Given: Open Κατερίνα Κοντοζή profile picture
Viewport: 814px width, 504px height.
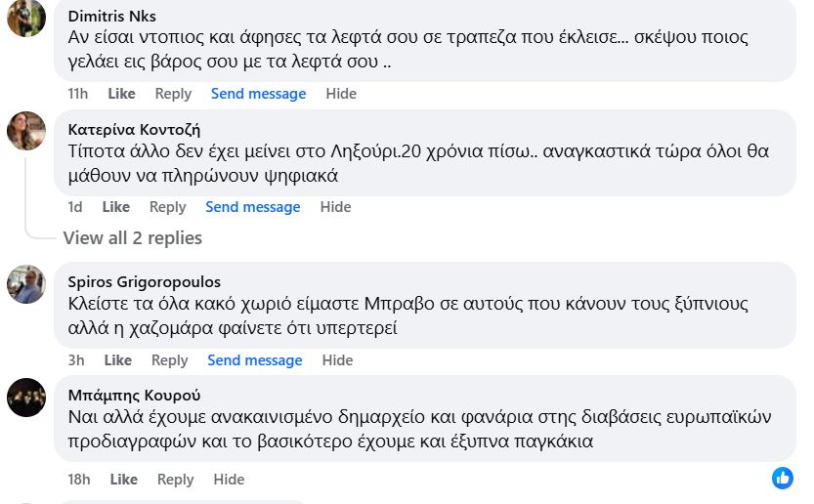Looking at the screenshot, I should (26, 131).
